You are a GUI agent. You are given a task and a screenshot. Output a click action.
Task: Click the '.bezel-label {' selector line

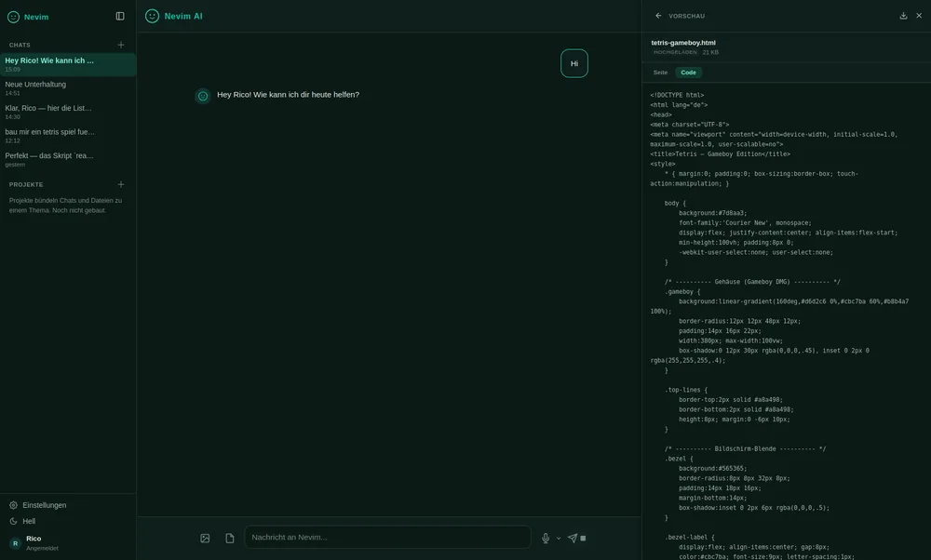coord(689,538)
